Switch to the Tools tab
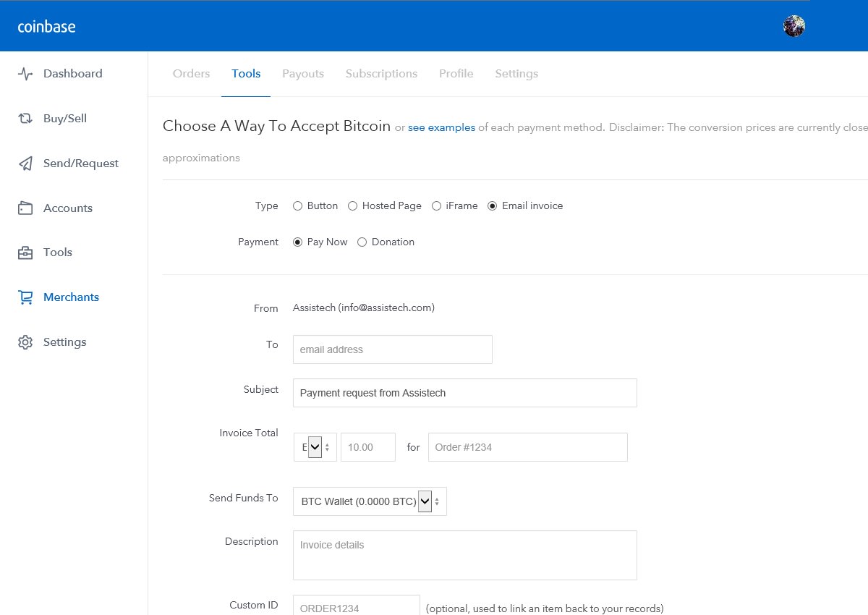The height and width of the screenshot is (615, 868). tap(246, 74)
